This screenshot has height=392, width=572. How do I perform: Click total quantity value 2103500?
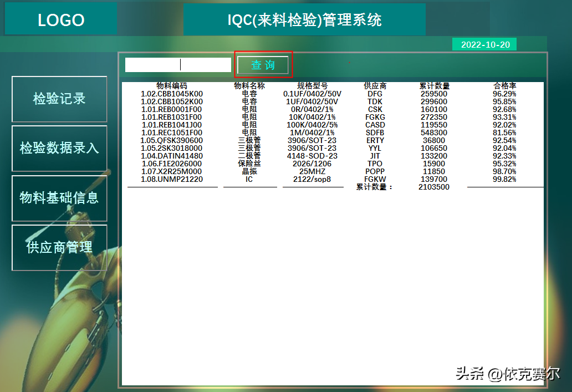point(434,187)
